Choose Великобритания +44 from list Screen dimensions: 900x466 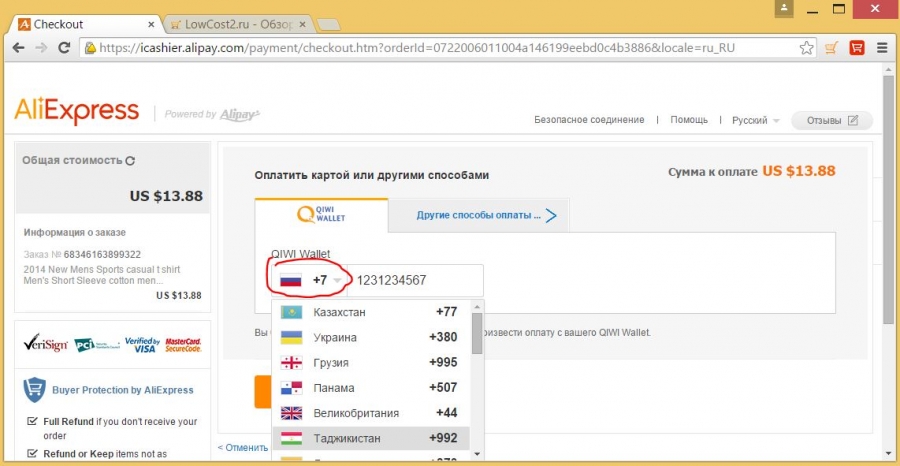point(371,413)
